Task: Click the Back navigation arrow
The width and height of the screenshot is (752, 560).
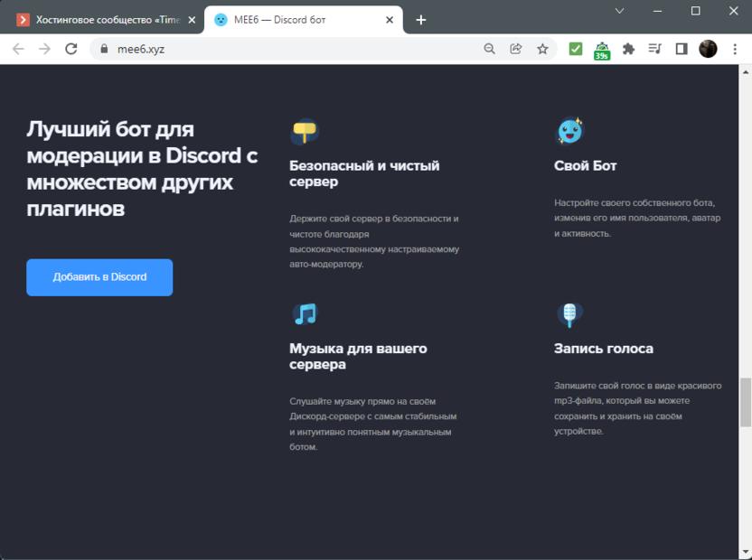Action: 18,49
